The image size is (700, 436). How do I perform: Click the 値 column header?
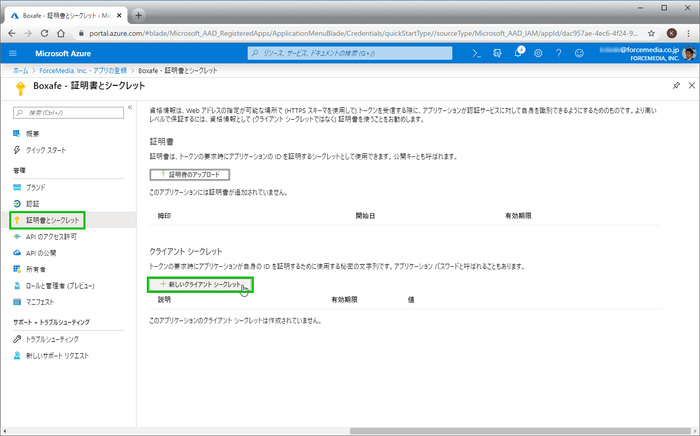[411, 299]
